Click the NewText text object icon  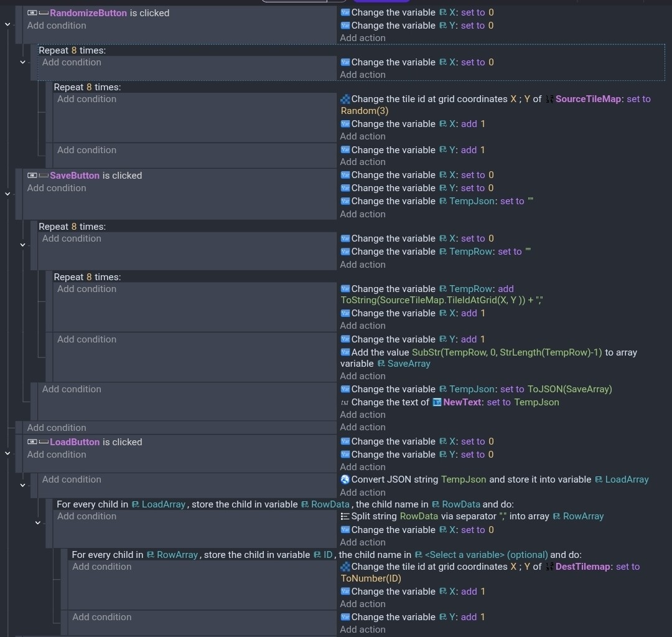click(x=437, y=402)
